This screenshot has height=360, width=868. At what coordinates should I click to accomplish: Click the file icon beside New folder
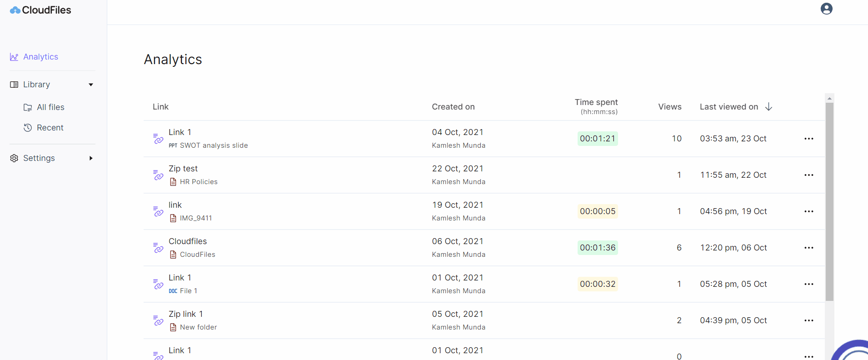173,327
